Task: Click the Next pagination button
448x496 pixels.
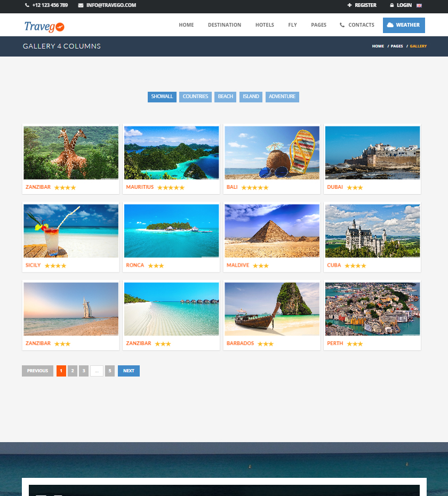Action: pyautogui.click(x=129, y=371)
